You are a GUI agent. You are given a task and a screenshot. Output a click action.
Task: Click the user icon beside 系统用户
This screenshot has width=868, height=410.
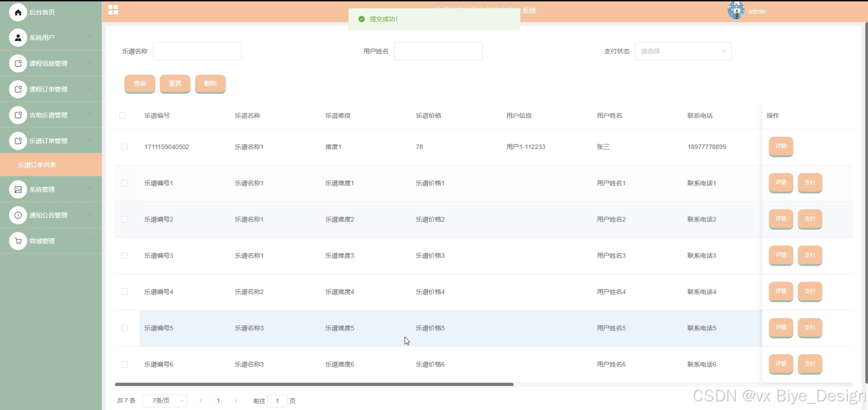(x=18, y=38)
